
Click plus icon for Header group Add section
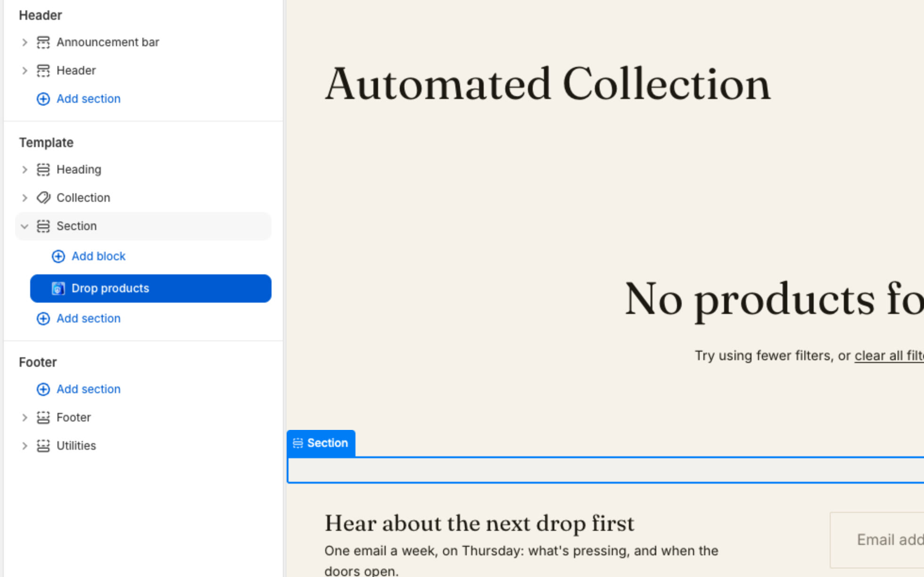click(x=43, y=99)
